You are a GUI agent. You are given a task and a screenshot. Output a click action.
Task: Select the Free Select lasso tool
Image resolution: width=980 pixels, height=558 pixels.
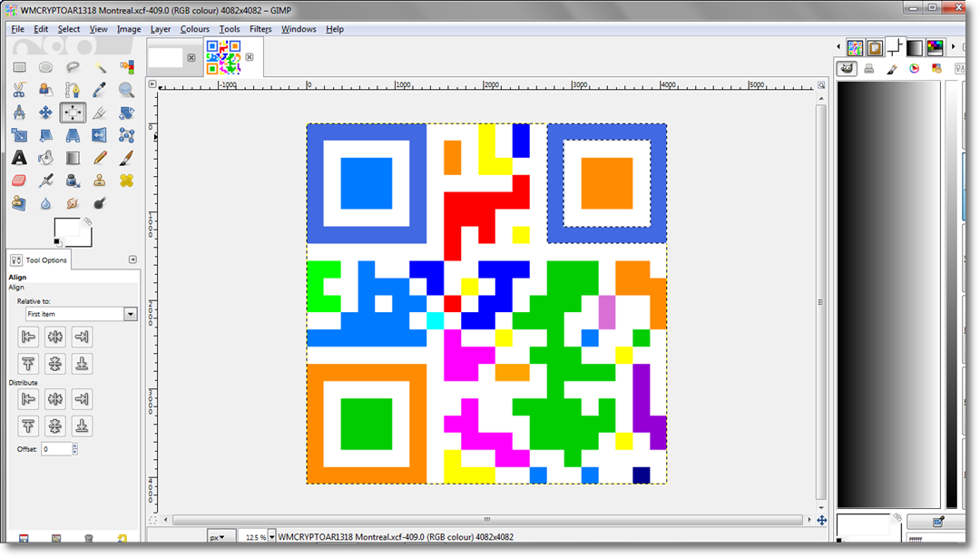73,67
